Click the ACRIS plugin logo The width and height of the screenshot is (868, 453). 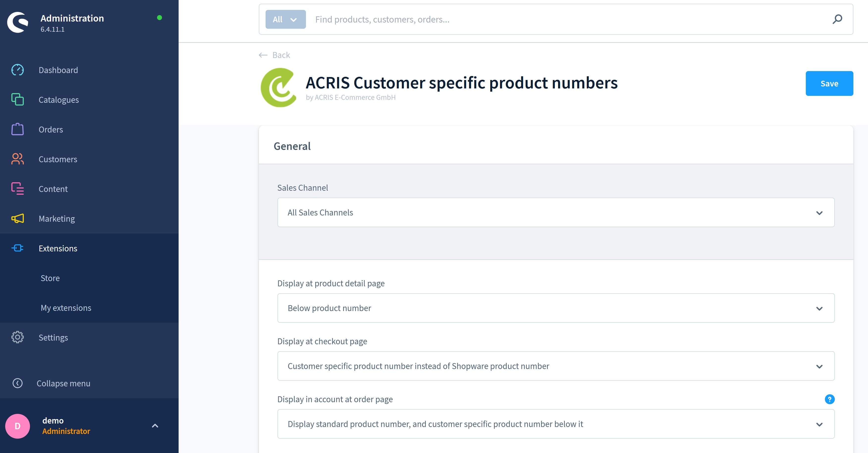click(x=279, y=87)
